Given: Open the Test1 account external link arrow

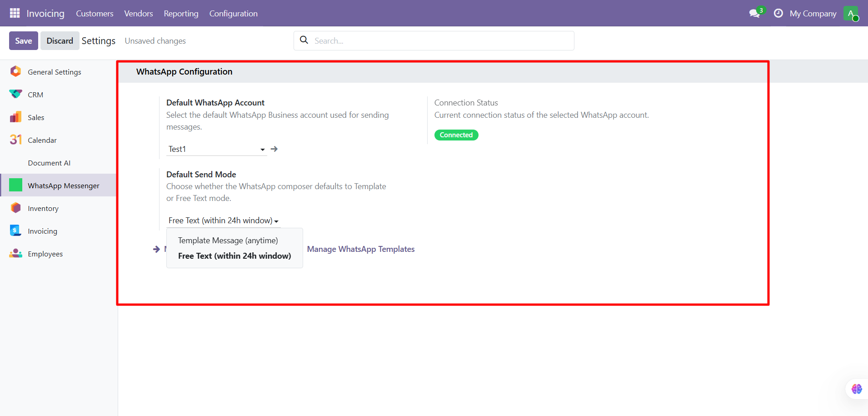Looking at the screenshot, I should click(x=274, y=149).
